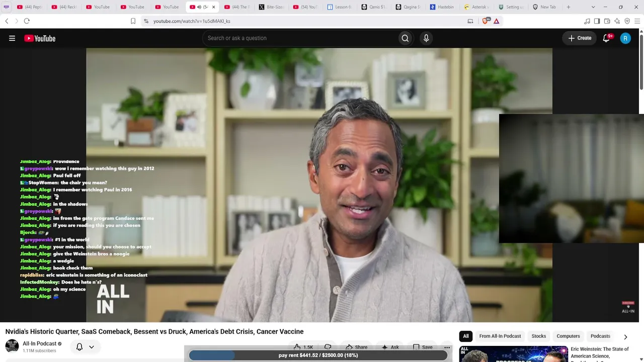This screenshot has height=362, width=644.
Task: Open the account avatar menu
Action: point(625,38)
